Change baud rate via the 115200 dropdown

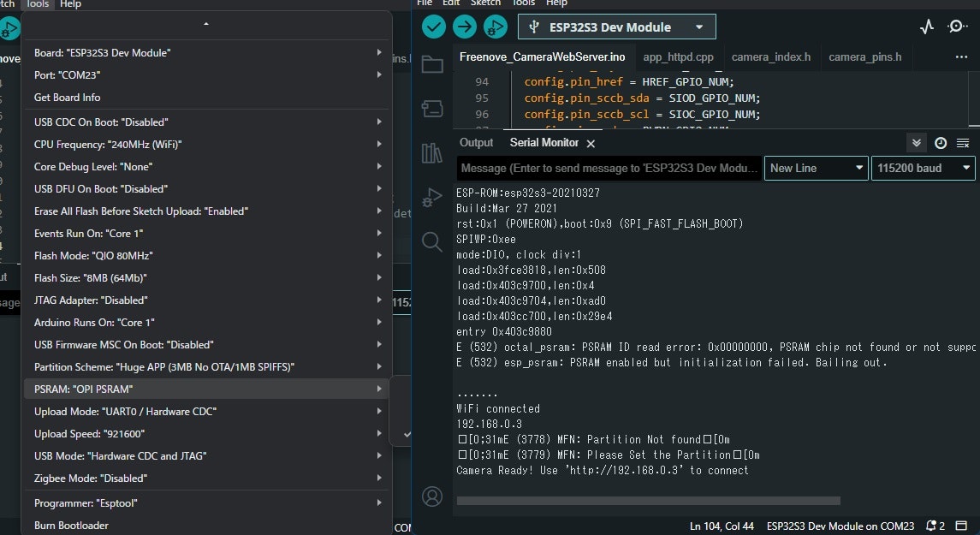pos(923,168)
